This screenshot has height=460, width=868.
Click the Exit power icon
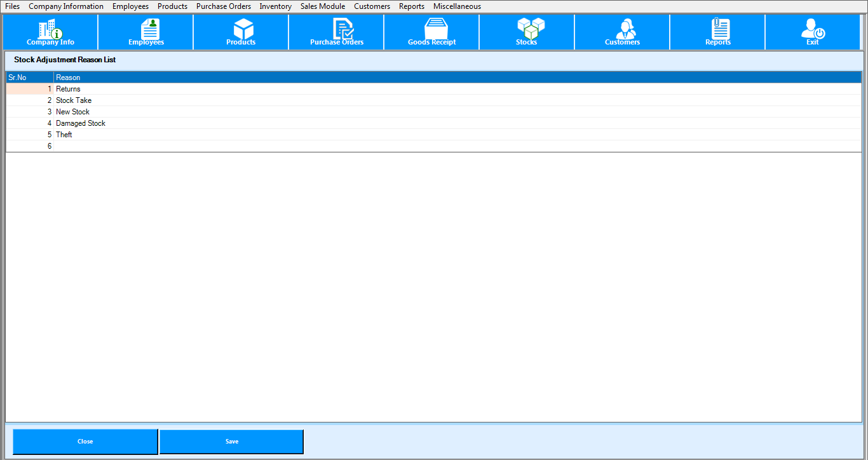click(812, 32)
